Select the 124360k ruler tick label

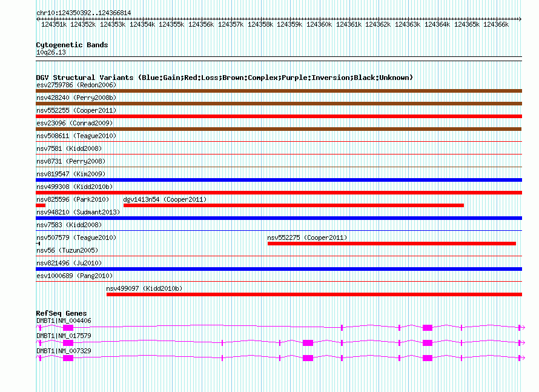[319, 24]
